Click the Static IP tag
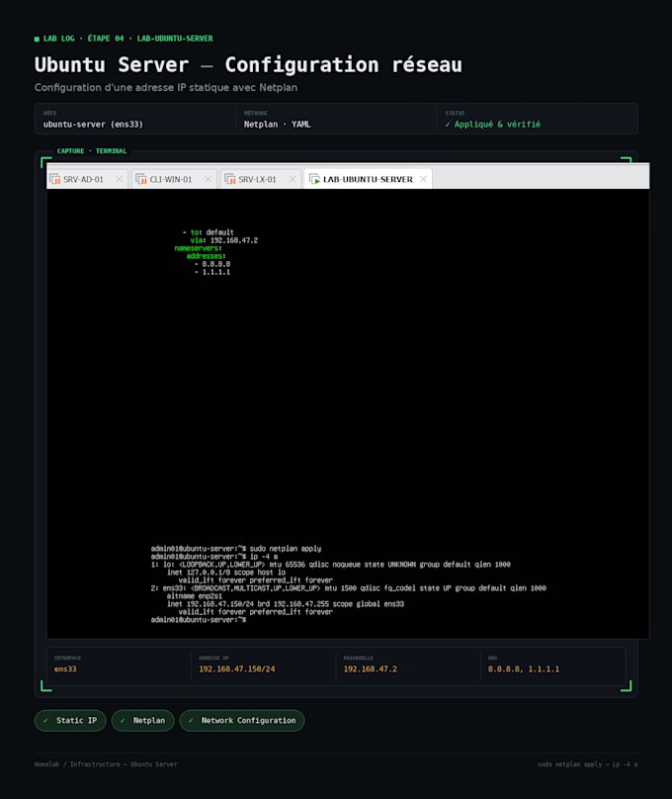 click(70, 721)
